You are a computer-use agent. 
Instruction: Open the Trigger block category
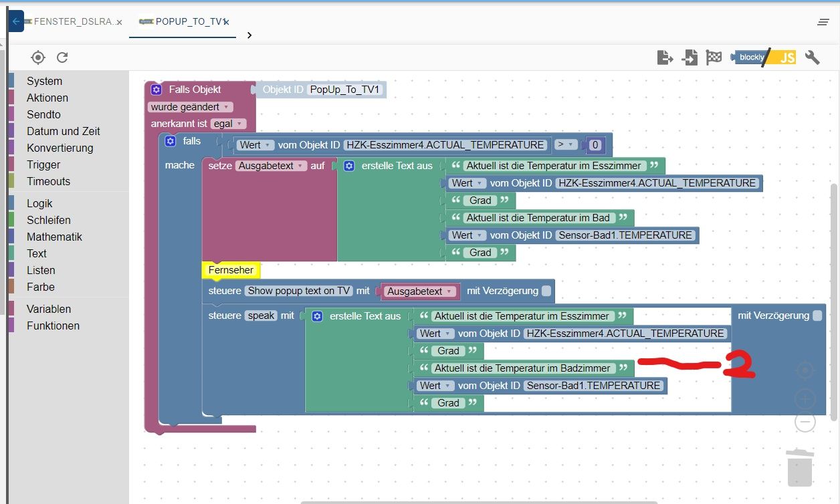click(x=43, y=164)
